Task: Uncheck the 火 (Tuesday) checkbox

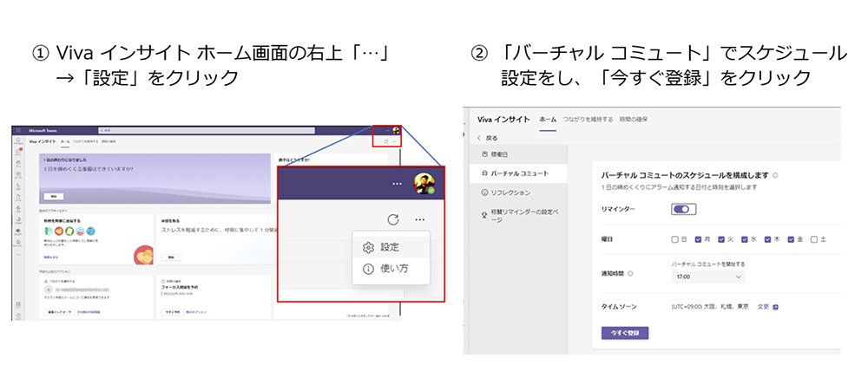Action: tap(721, 239)
